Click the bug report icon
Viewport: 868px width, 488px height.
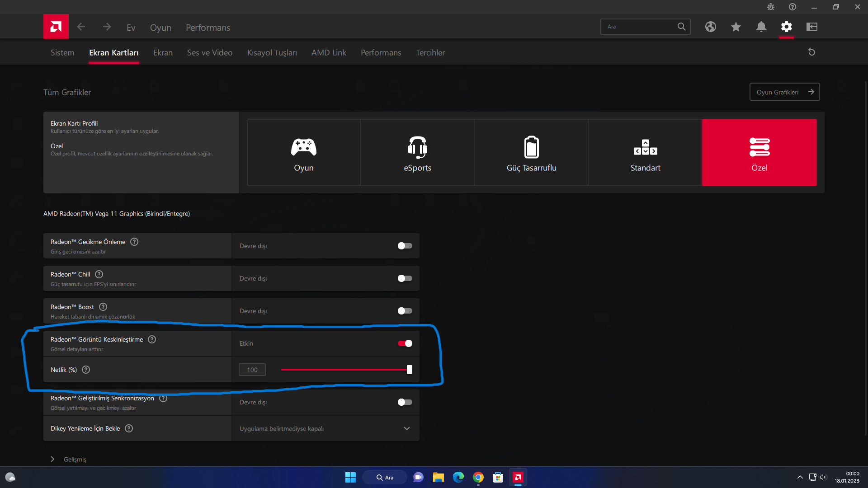coord(771,7)
